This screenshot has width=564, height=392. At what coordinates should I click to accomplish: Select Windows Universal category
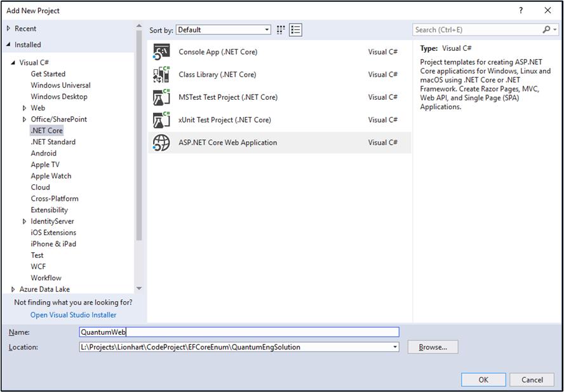tap(60, 85)
